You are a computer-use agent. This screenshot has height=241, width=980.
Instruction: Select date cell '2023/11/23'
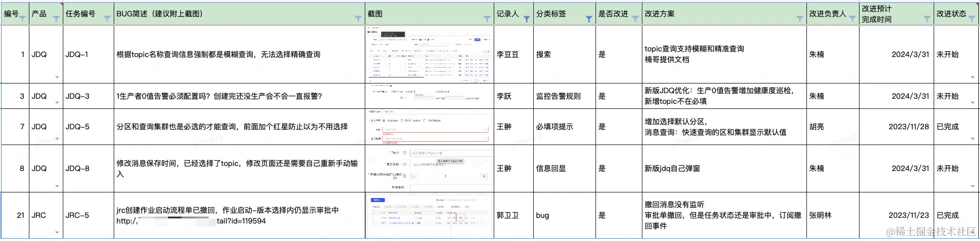point(896,215)
